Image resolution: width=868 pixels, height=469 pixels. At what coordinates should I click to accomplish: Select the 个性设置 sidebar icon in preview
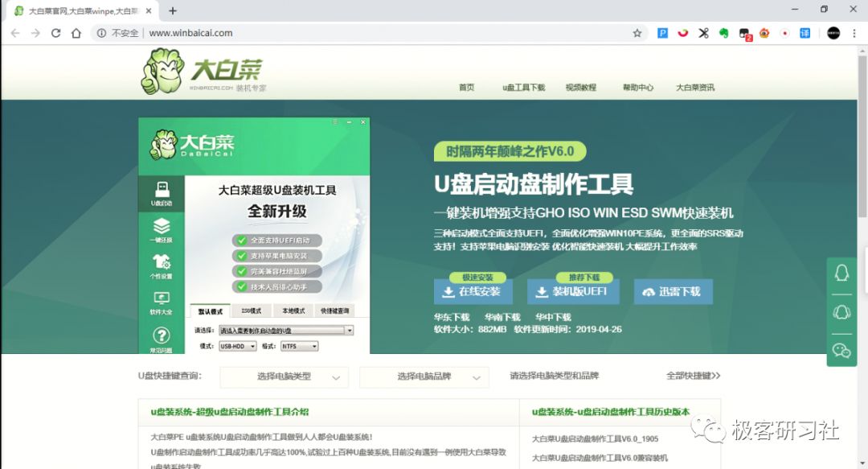[x=161, y=266]
